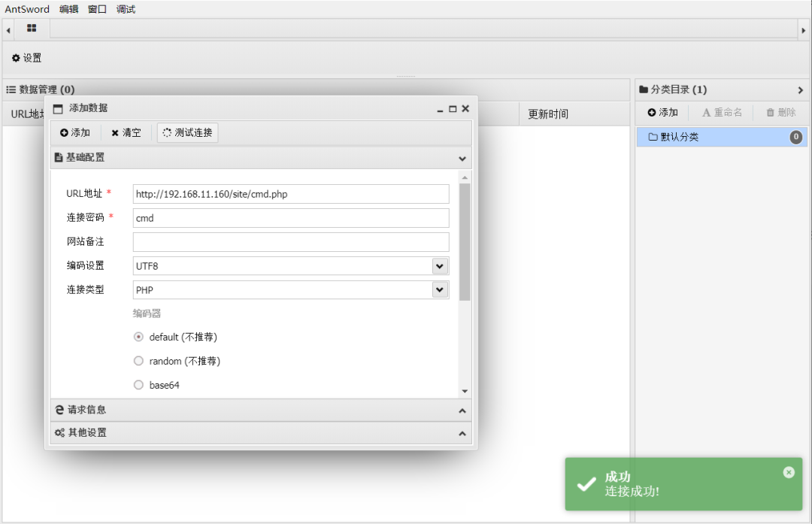
Task: Minimize the 添加数据 dialog
Action: [x=440, y=109]
